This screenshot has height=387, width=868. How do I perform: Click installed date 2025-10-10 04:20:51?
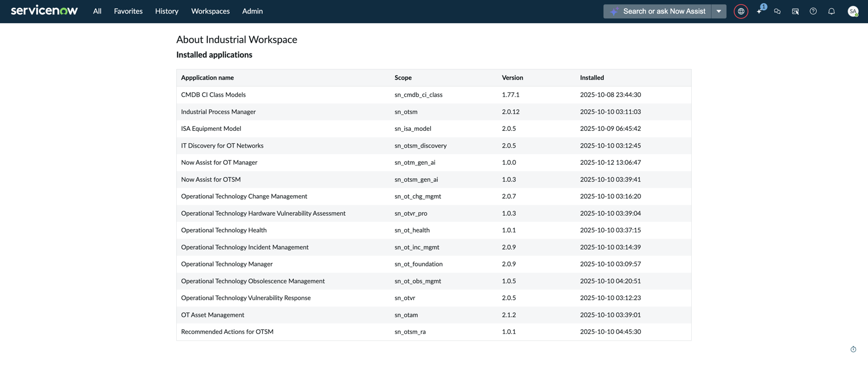click(x=610, y=281)
